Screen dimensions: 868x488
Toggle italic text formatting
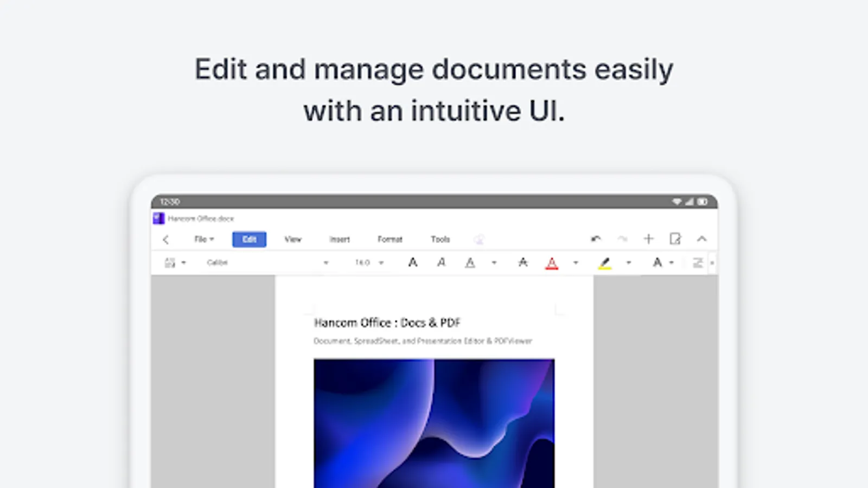click(442, 263)
